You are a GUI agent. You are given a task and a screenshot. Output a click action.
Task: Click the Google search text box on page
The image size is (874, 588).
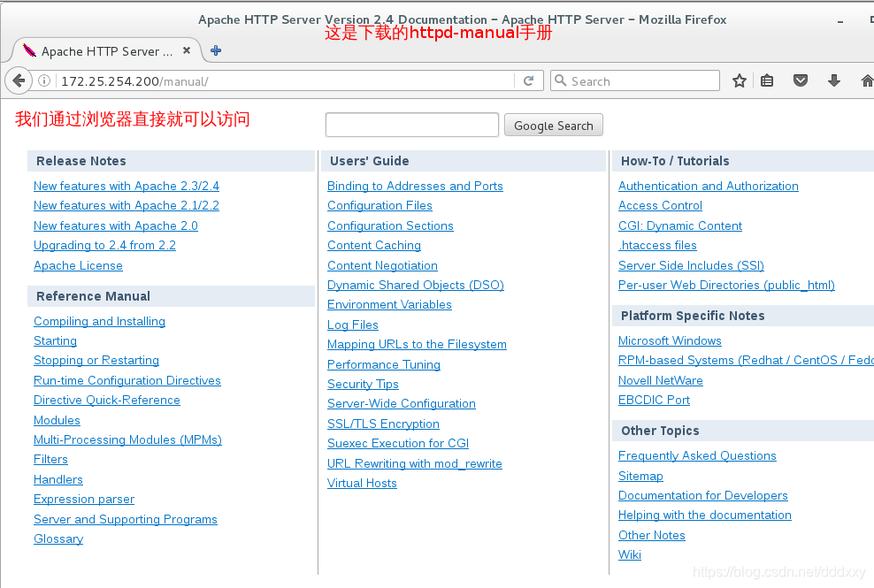[x=412, y=125]
